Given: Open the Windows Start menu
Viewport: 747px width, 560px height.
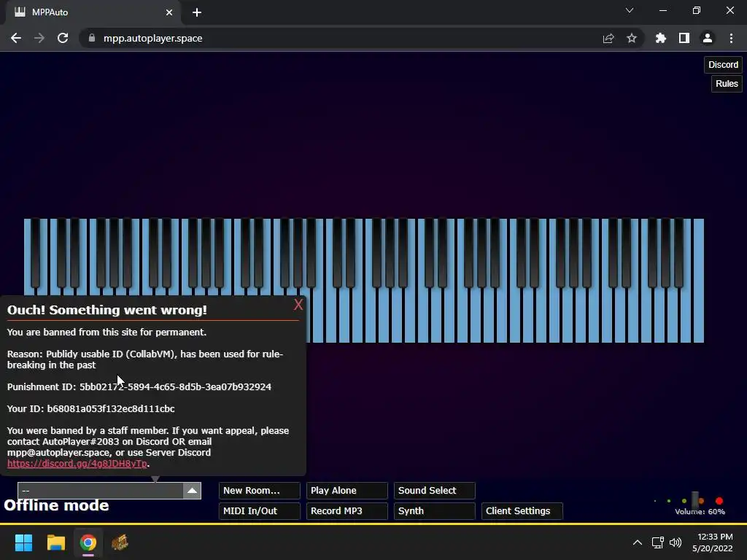Looking at the screenshot, I should 23,542.
